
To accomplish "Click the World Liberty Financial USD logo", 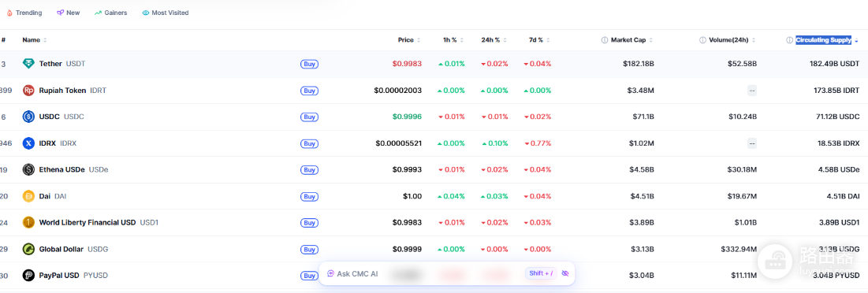I will point(28,222).
